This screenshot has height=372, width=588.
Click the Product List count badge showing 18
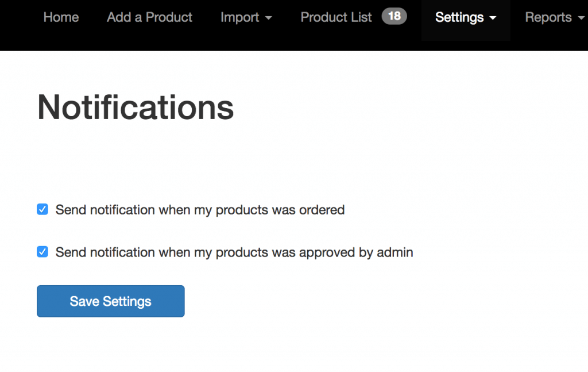click(394, 17)
